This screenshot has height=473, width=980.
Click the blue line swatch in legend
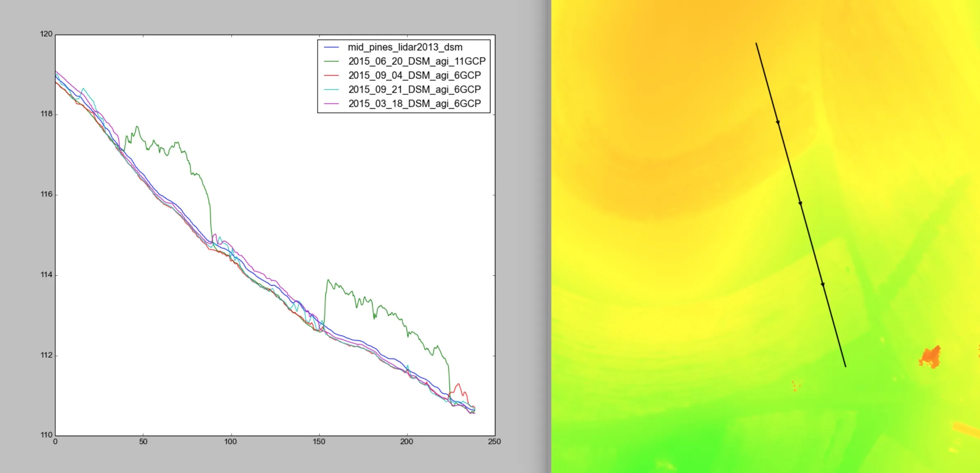click(x=331, y=47)
